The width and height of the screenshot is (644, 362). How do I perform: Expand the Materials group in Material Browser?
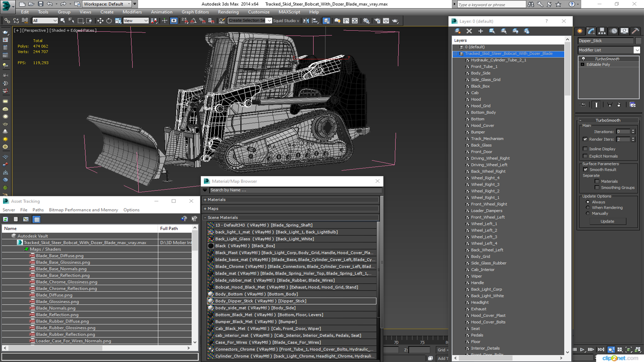[x=205, y=200]
